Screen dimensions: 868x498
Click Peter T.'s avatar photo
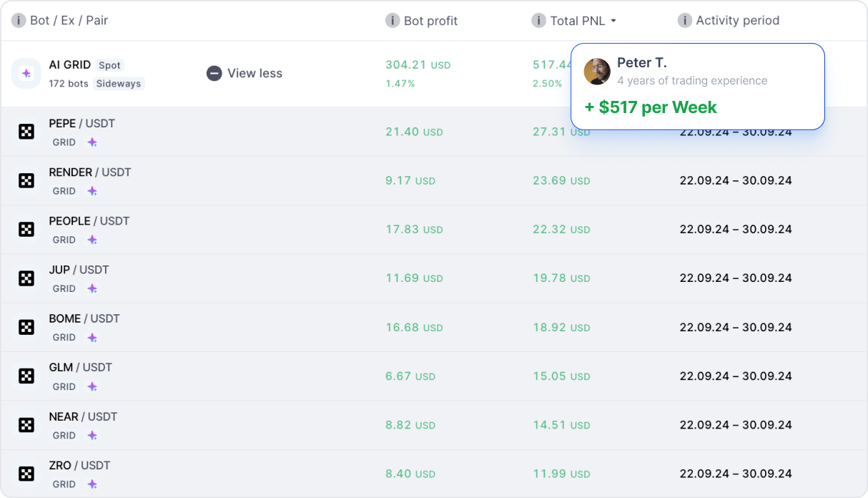point(597,72)
